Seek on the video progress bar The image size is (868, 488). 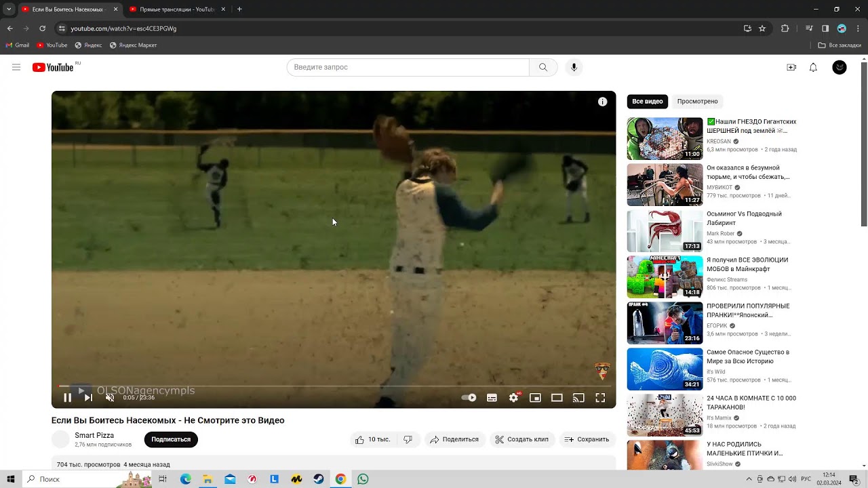coord(335,386)
